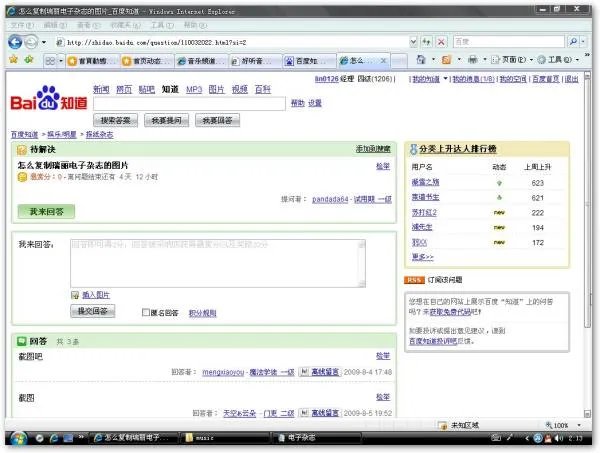Click the Home icon in command bar
The width and height of the screenshot is (600, 453).
point(421,60)
